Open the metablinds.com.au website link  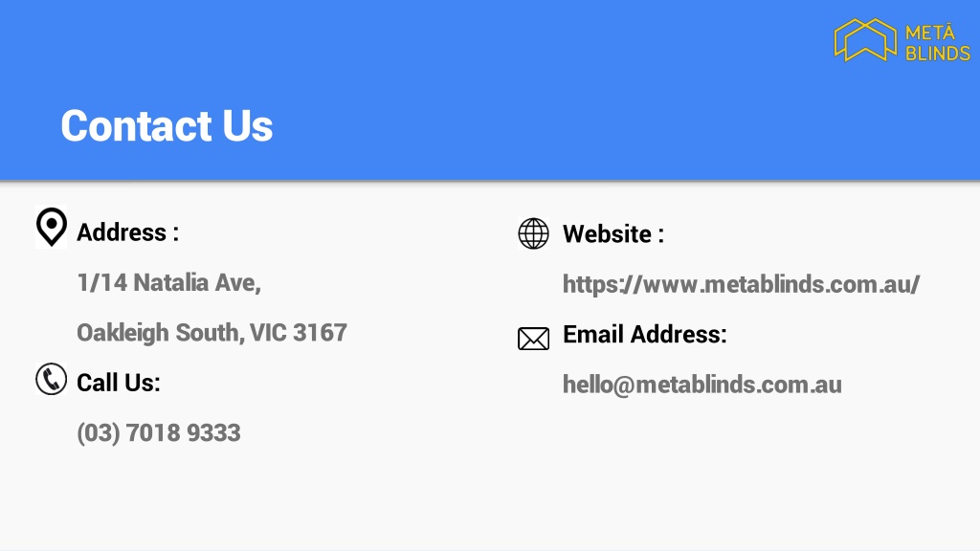(742, 284)
